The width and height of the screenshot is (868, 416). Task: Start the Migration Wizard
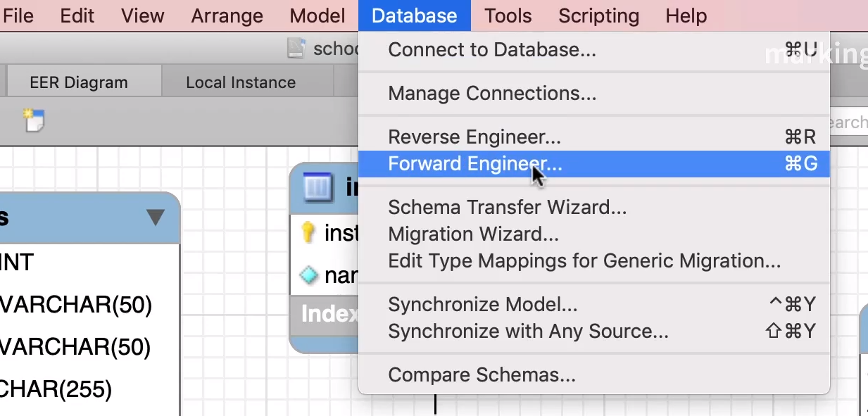tap(473, 234)
